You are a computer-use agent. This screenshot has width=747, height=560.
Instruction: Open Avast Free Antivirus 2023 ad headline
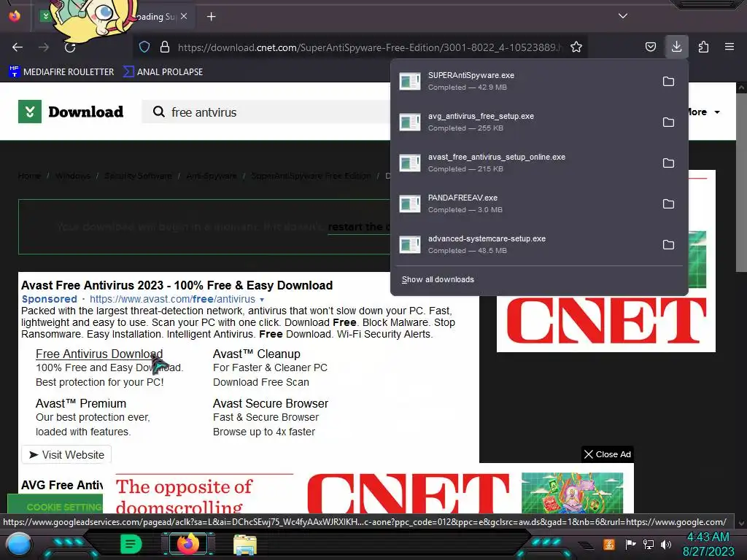click(x=177, y=285)
